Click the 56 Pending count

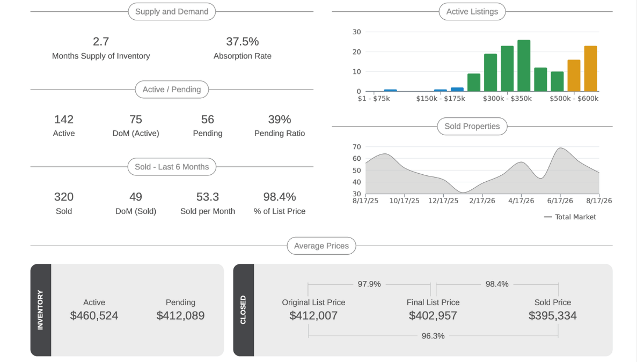[208, 119]
